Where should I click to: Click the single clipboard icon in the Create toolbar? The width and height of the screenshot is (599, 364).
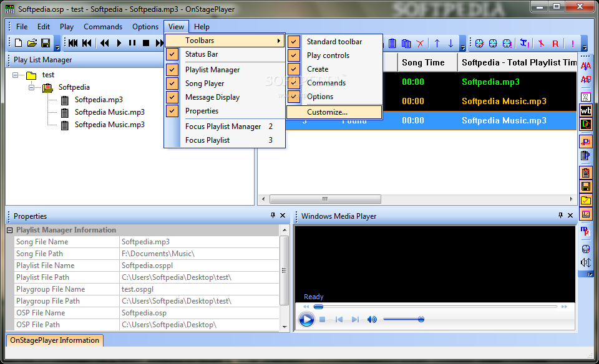click(392, 44)
